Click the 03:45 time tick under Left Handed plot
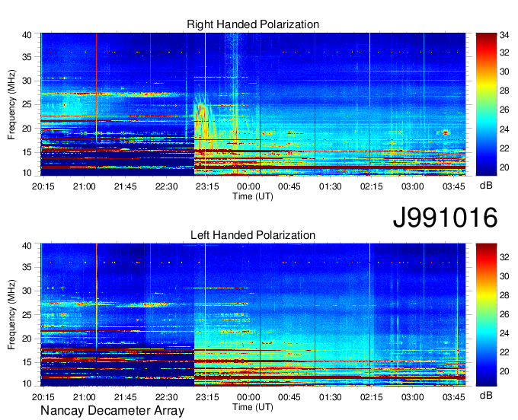The width and height of the screenshot is (518, 420). pos(453,397)
